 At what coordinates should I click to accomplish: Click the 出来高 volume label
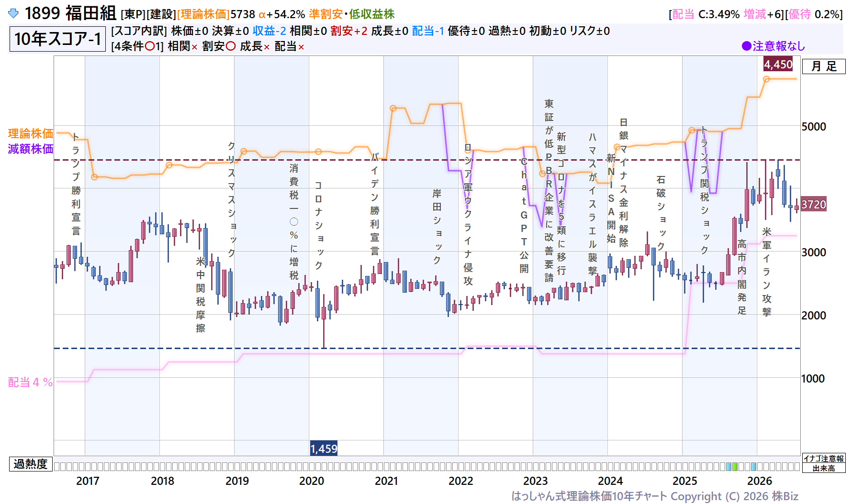tap(824, 468)
